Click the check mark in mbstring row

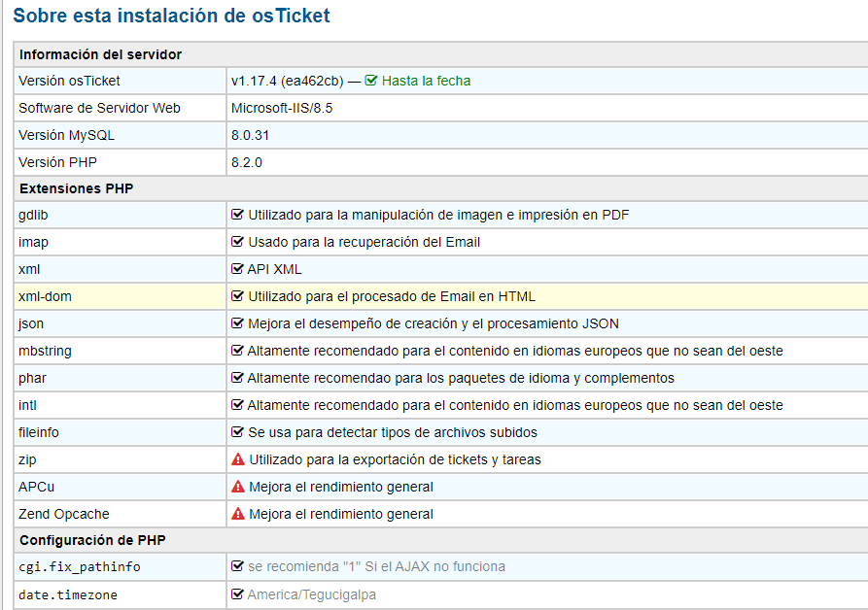pyautogui.click(x=237, y=351)
